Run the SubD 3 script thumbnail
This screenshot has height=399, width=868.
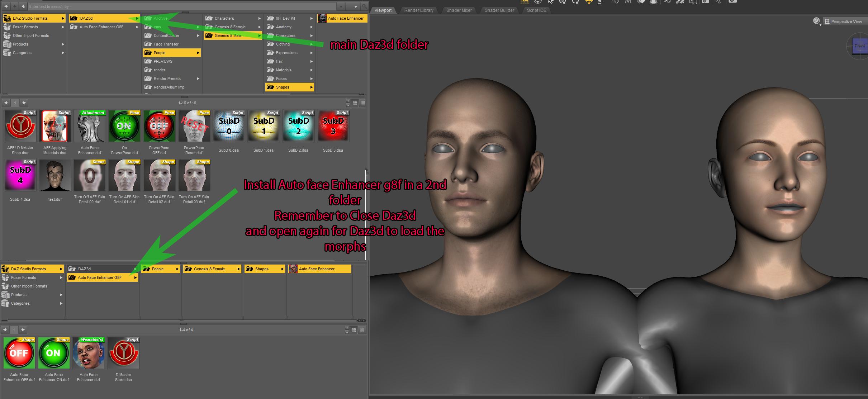pos(333,126)
